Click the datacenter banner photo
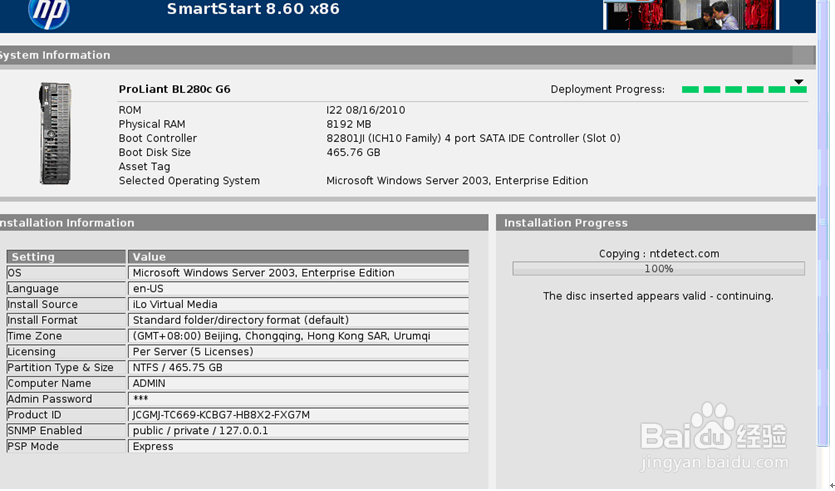Image resolution: width=835 pixels, height=491 pixels. [x=691, y=15]
